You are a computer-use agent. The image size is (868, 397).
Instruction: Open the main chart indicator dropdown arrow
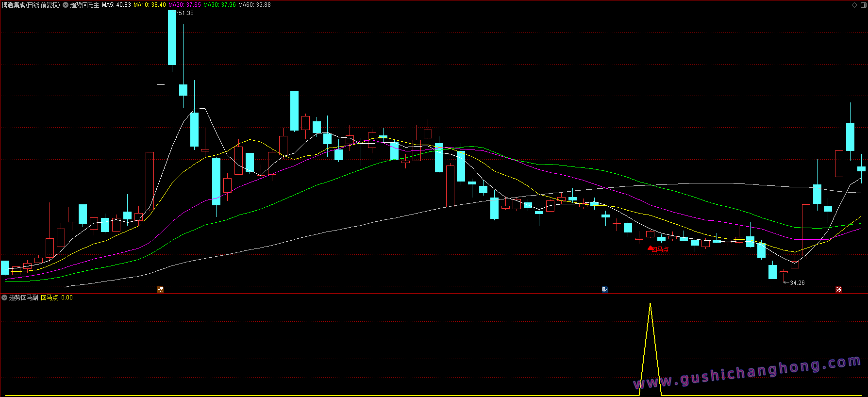(x=66, y=5)
